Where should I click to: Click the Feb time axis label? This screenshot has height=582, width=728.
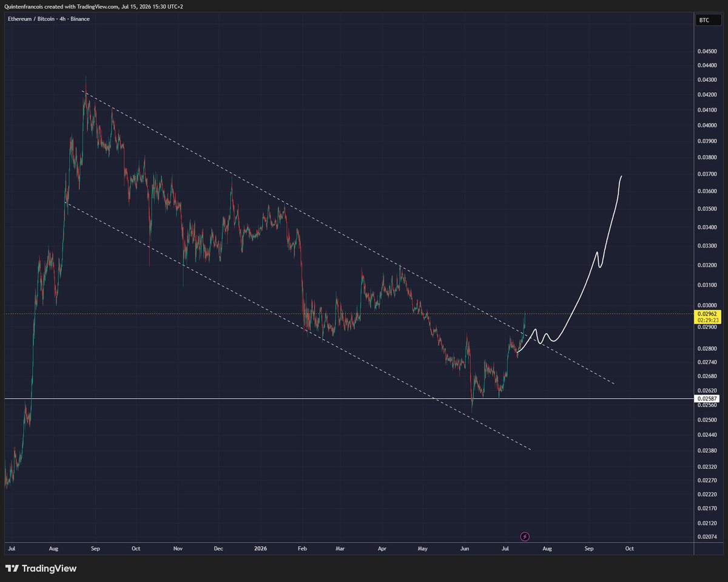(x=302, y=549)
